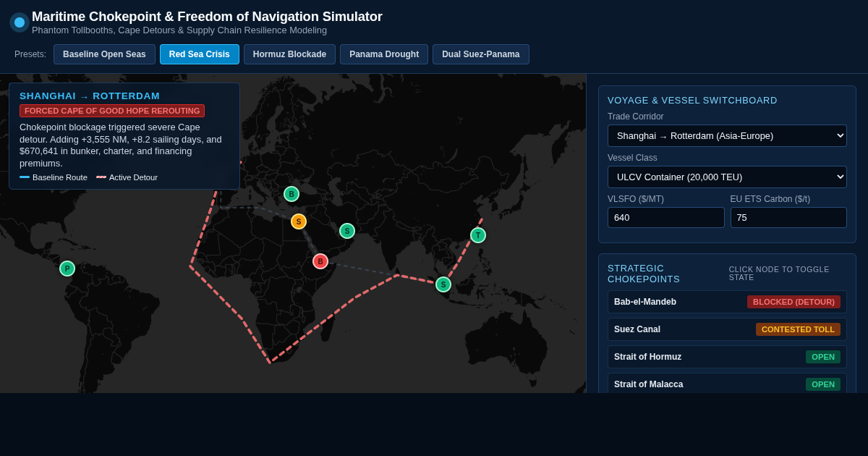This screenshot has height=456, width=868.
Task: Select the Hormuz Blockade preset
Action: click(289, 54)
